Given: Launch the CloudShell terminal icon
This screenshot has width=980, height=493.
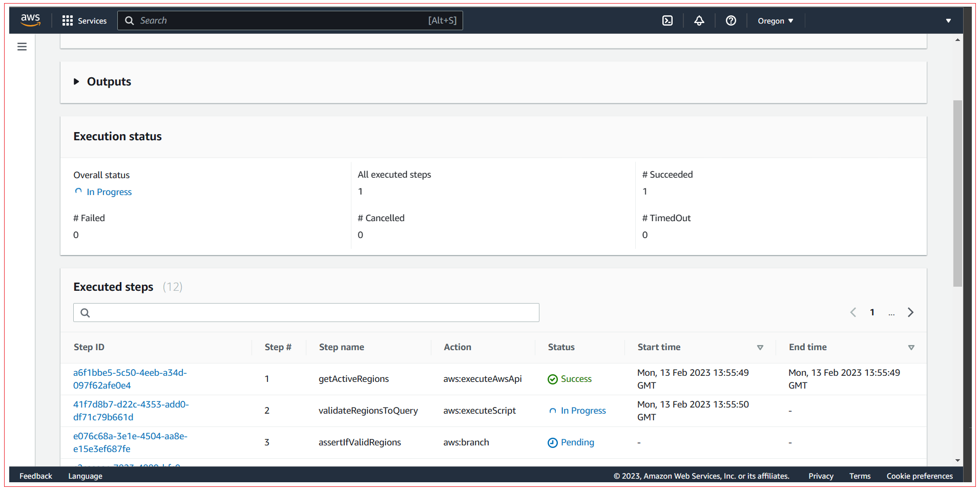Looking at the screenshot, I should click(x=667, y=20).
